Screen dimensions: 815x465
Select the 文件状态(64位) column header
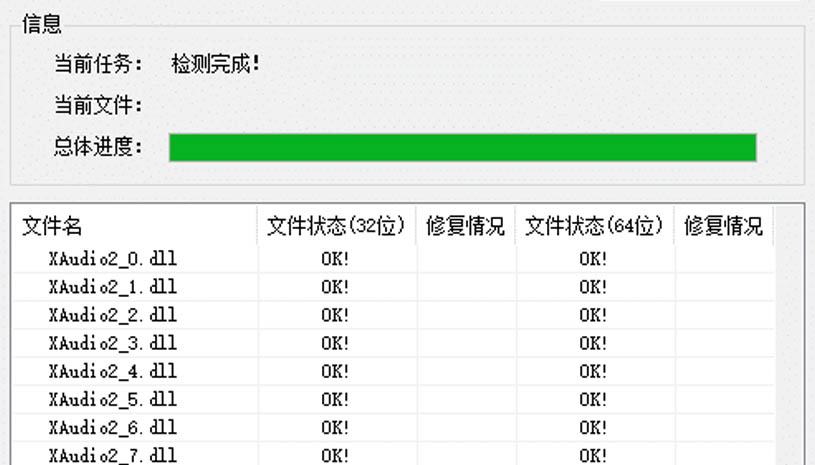(594, 226)
